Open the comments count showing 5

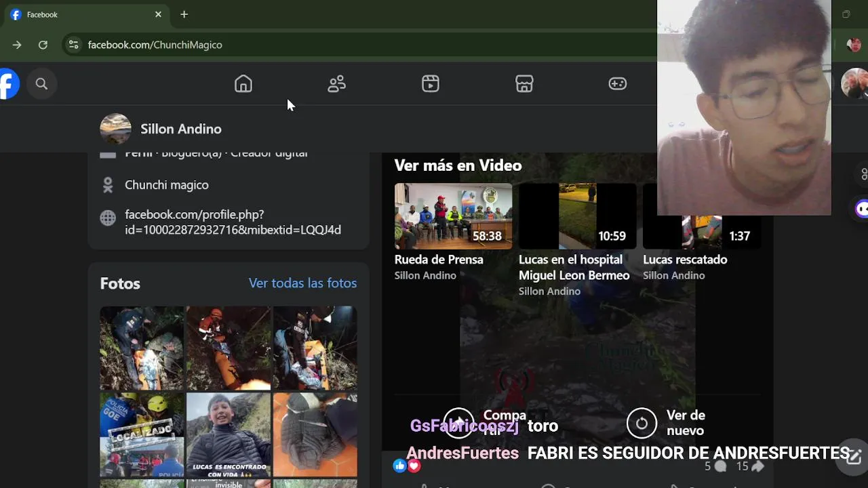click(x=715, y=466)
